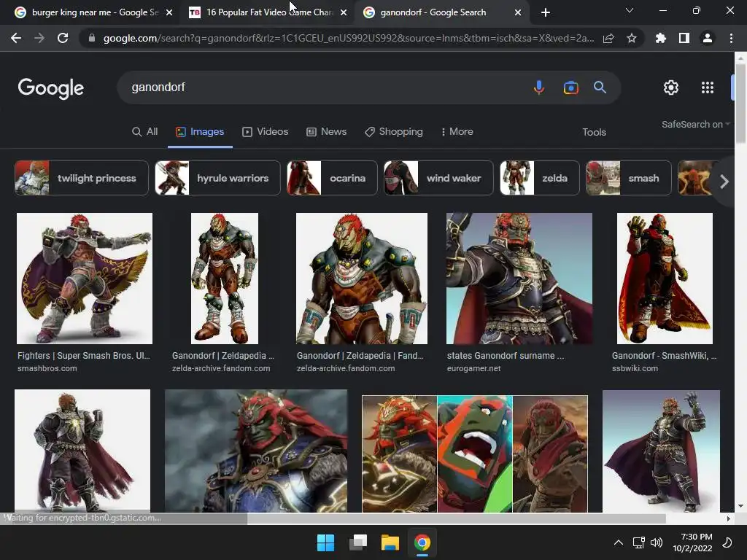Filter by smash chip

628,178
